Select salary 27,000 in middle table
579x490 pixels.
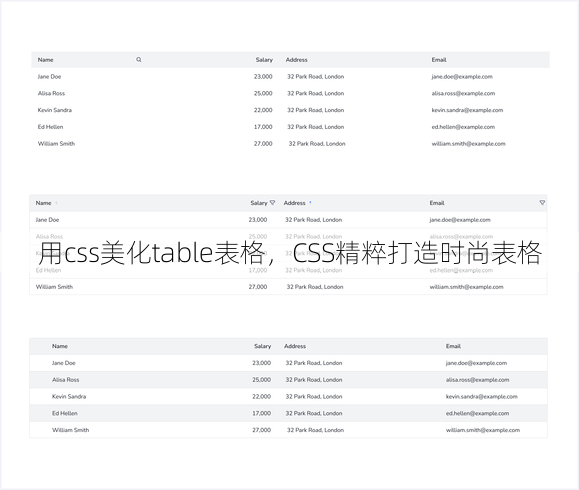[258, 287]
